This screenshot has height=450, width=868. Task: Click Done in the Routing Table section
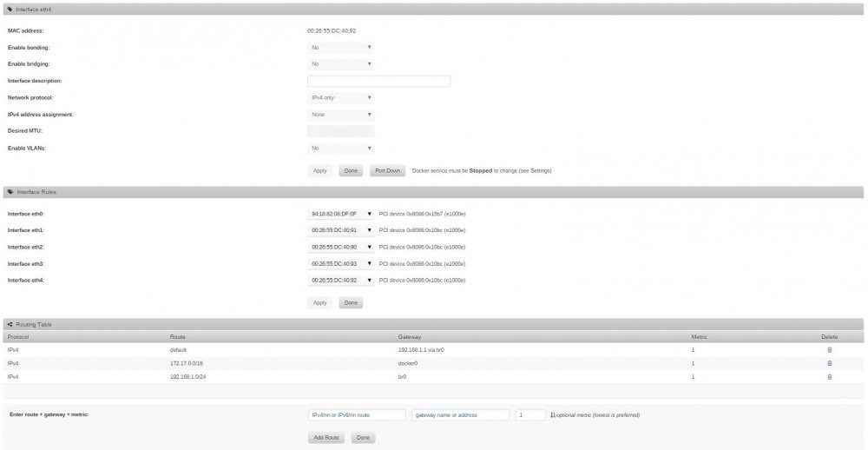tap(363, 438)
